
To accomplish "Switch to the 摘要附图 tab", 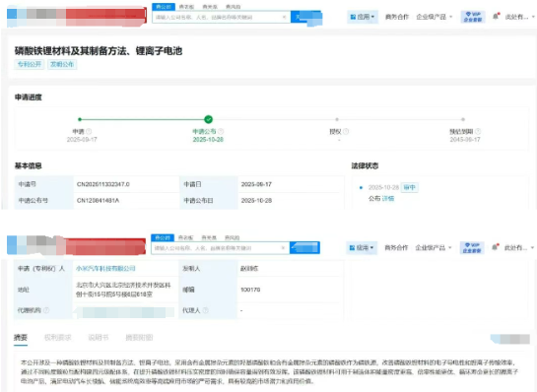I will pos(139,338).
